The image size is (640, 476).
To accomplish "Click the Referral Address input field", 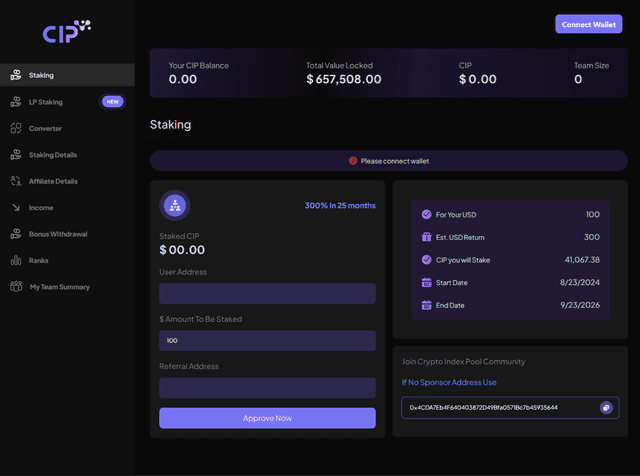I will pyautogui.click(x=267, y=388).
